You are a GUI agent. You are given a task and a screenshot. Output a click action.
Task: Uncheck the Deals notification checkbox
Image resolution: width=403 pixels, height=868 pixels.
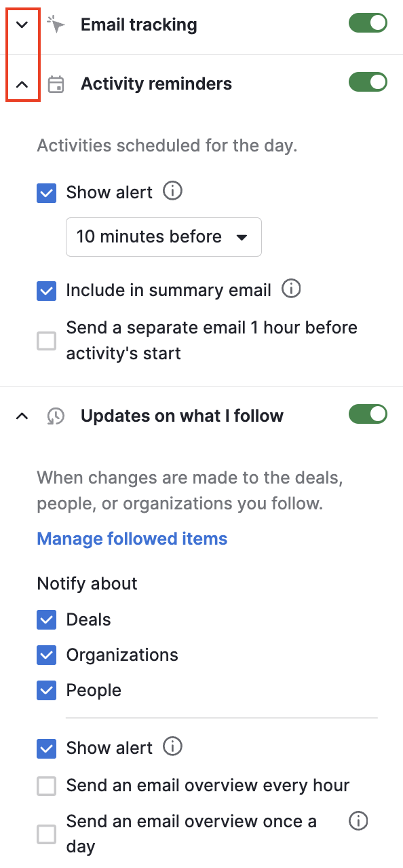click(x=46, y=619)
